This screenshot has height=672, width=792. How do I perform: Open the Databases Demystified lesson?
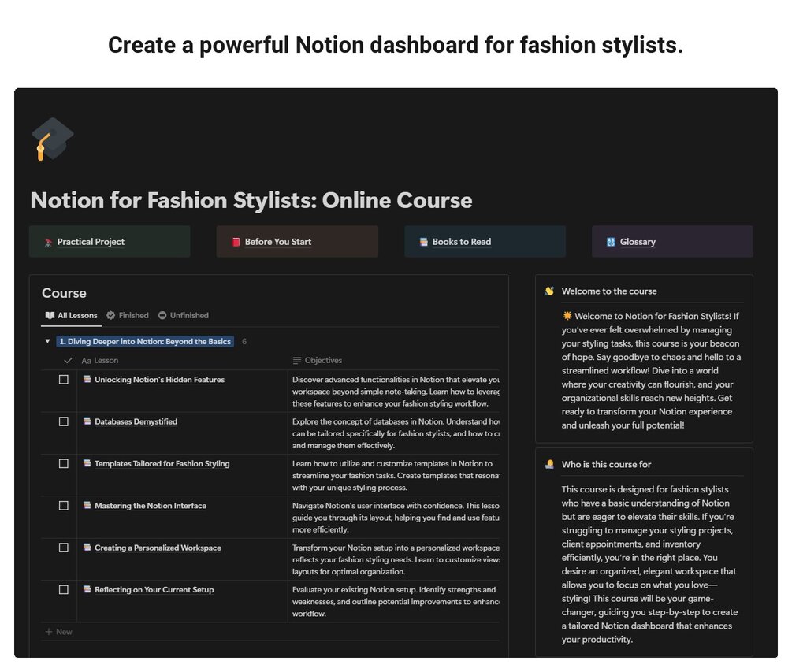click(136, 421)
